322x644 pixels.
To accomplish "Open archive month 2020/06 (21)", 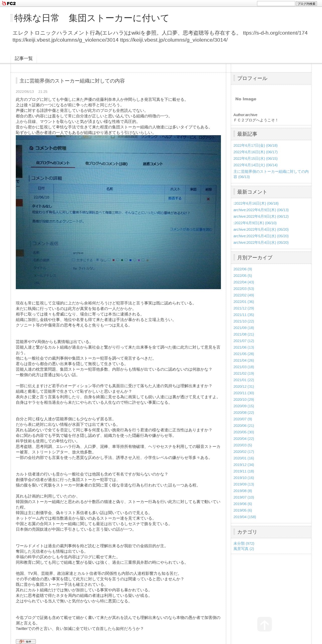I will pyautogui.click(x=244, y=426).
